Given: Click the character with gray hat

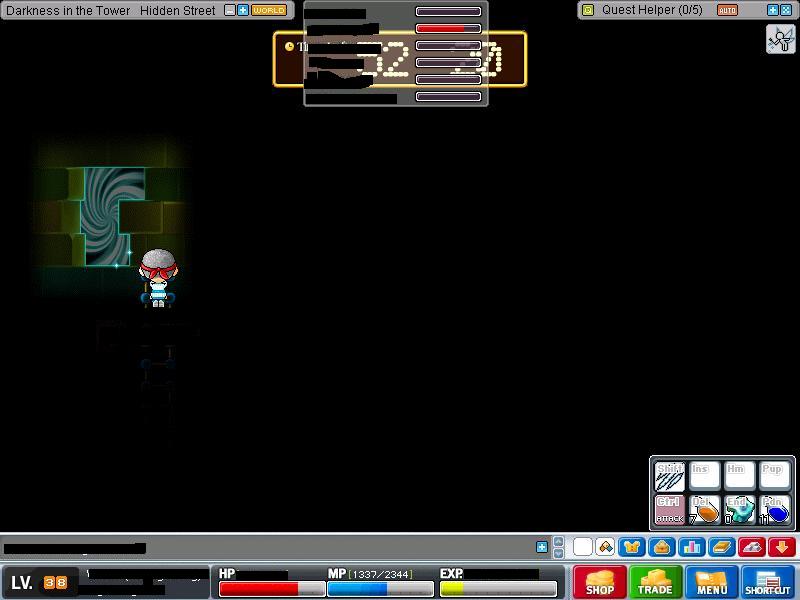Looking at the screenshot, I should tap(158, 278).
